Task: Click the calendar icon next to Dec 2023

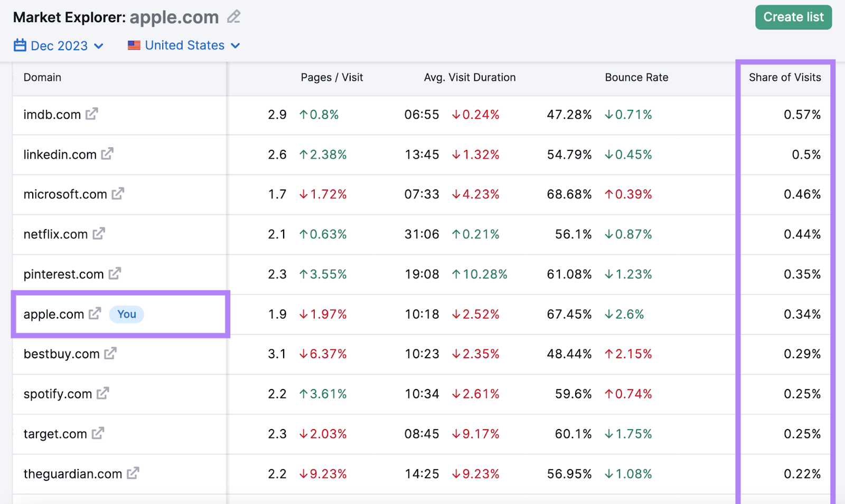Action: tap(20, 45)
